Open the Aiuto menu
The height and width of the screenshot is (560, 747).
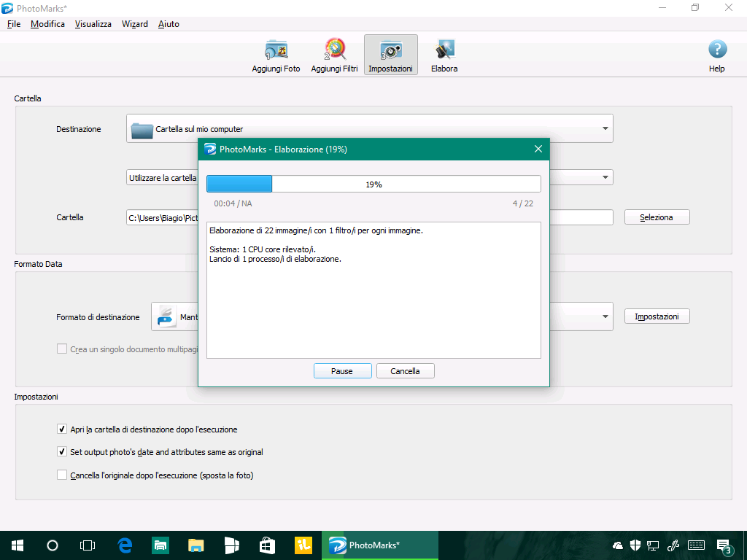click(169, 24)
